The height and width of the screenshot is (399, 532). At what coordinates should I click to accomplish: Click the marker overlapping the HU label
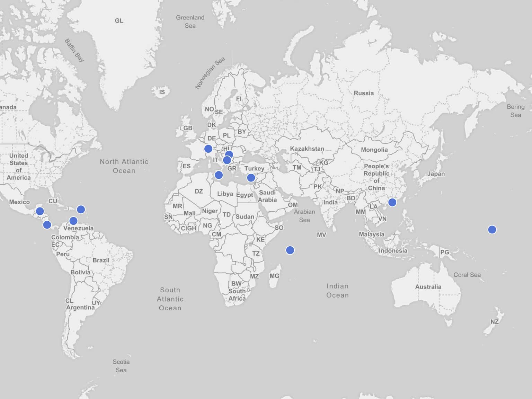(x=229, y=154)
